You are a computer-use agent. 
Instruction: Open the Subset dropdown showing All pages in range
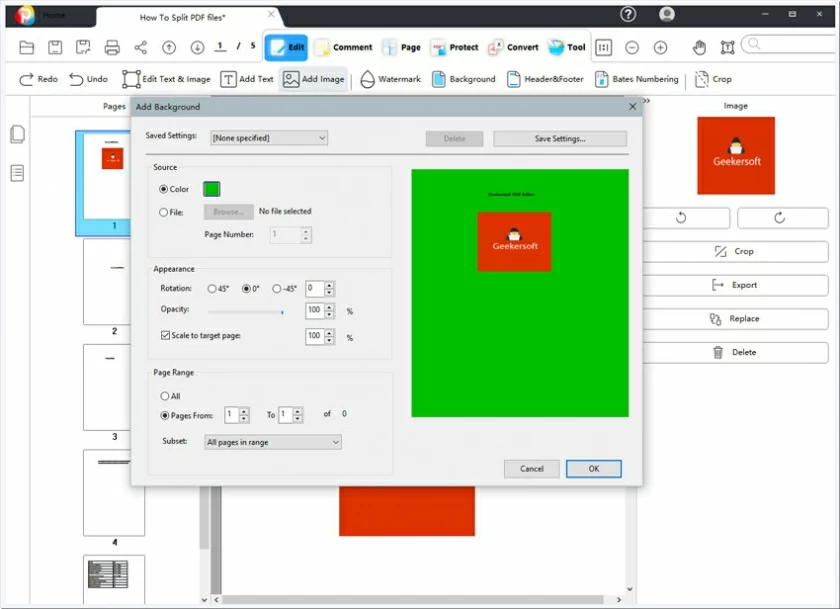pyautogui.click(x=272, y=442)
